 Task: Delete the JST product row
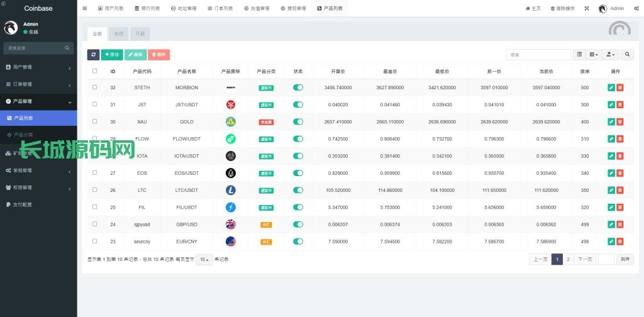[620, 104]
